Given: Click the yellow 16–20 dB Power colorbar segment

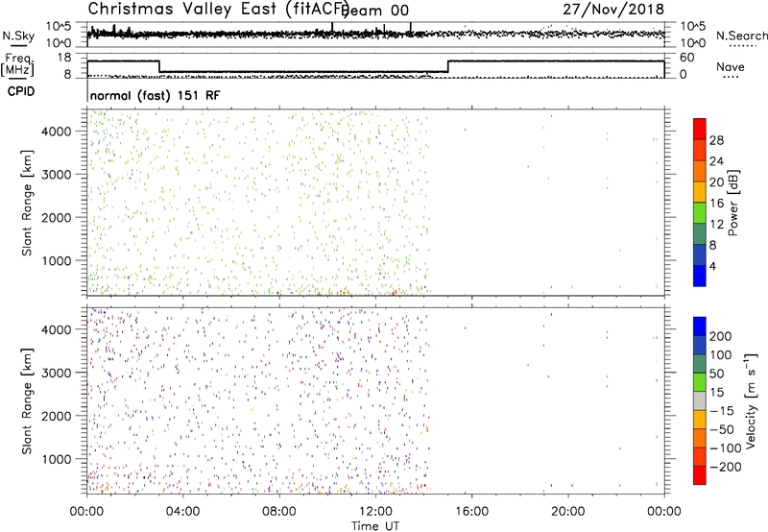Looking at the screenshot, I should 700,191.
